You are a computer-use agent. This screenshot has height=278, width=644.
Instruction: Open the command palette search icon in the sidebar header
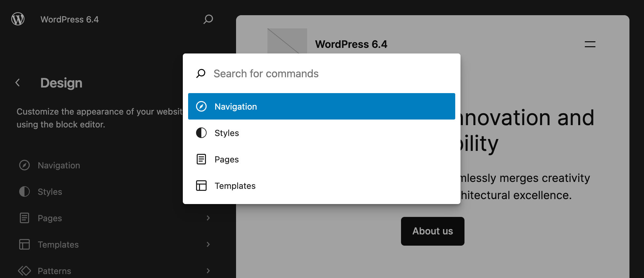click(x=208, y=19)
